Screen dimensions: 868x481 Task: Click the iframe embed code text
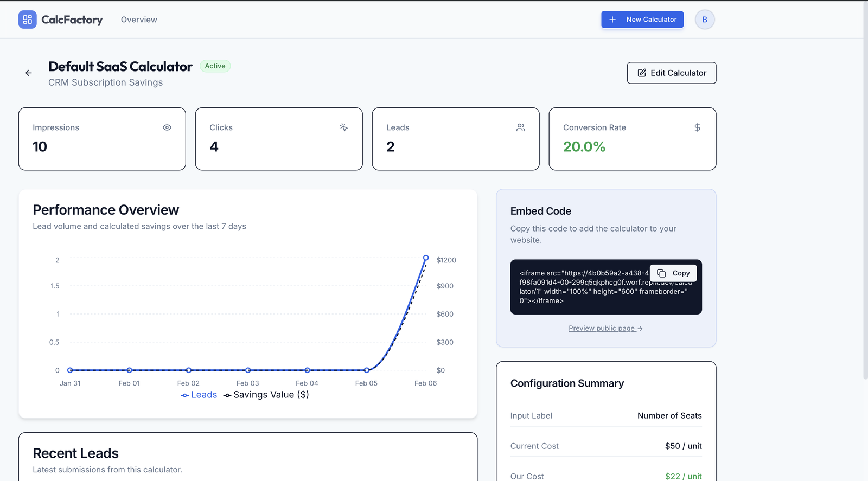606,287
